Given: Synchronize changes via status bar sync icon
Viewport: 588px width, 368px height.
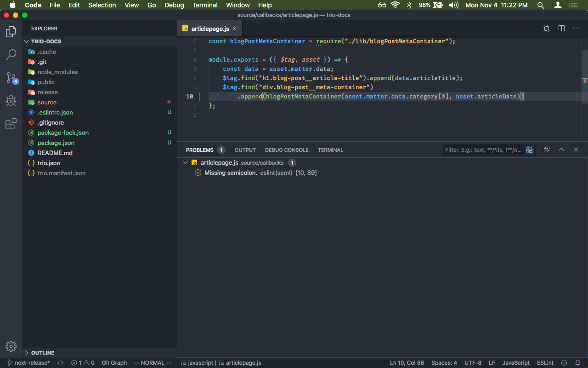Looking at the screenshot, I should (x=60, y=363).
